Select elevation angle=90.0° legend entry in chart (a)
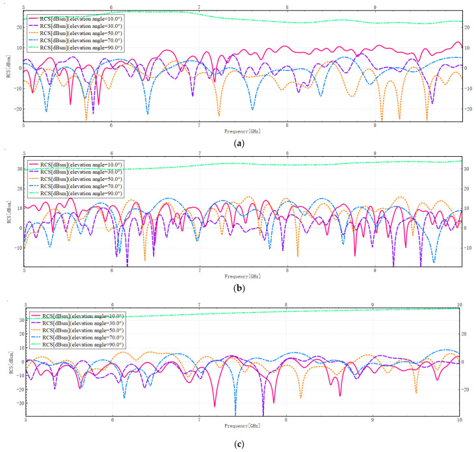 (75, 48)
